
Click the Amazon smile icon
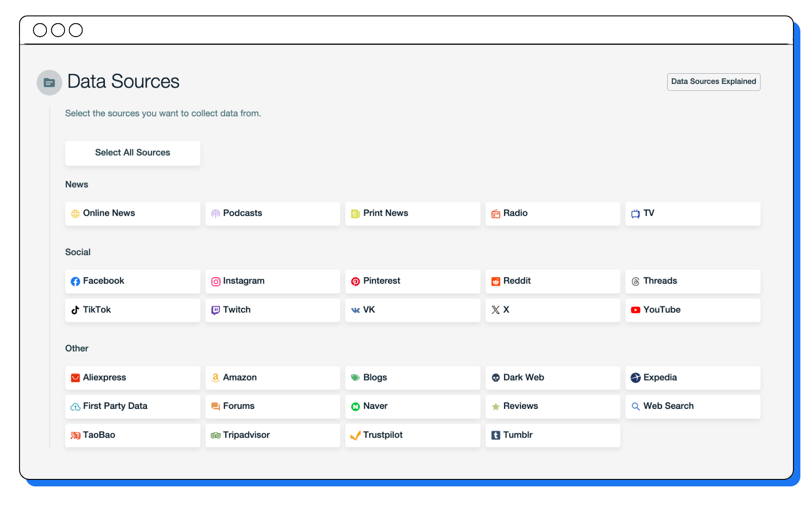pos(216,377)
